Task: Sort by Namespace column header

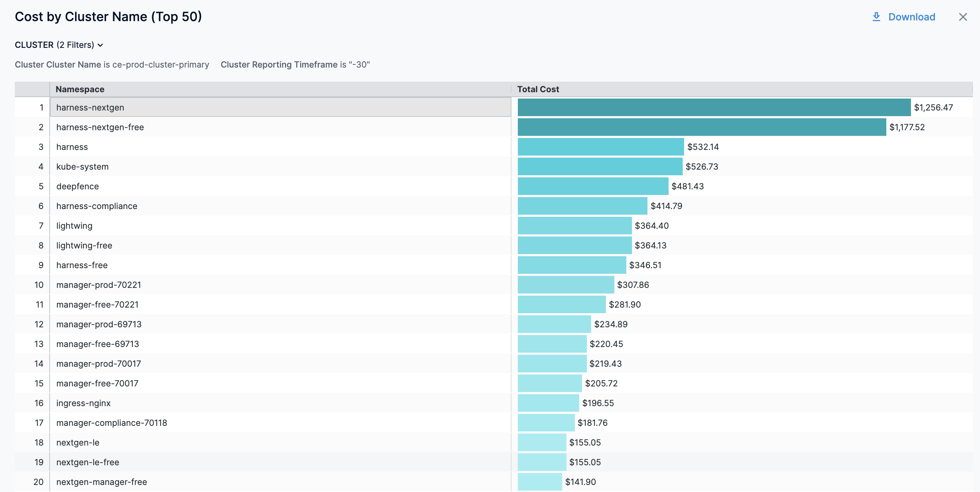Action: [80, 89]
